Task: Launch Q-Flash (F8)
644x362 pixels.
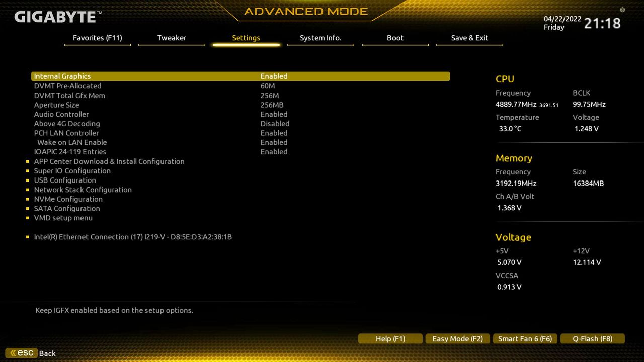Action: point(593,339)
